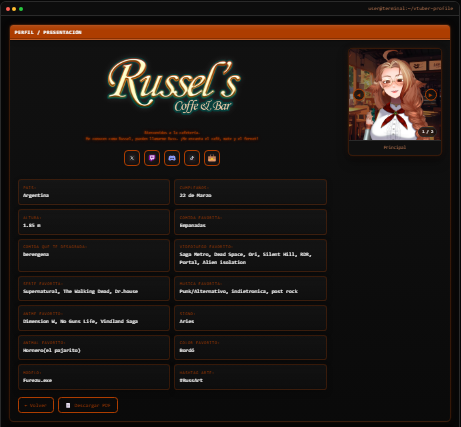
Task: Select the de Marzo birthday value
Action: [196, 195]
